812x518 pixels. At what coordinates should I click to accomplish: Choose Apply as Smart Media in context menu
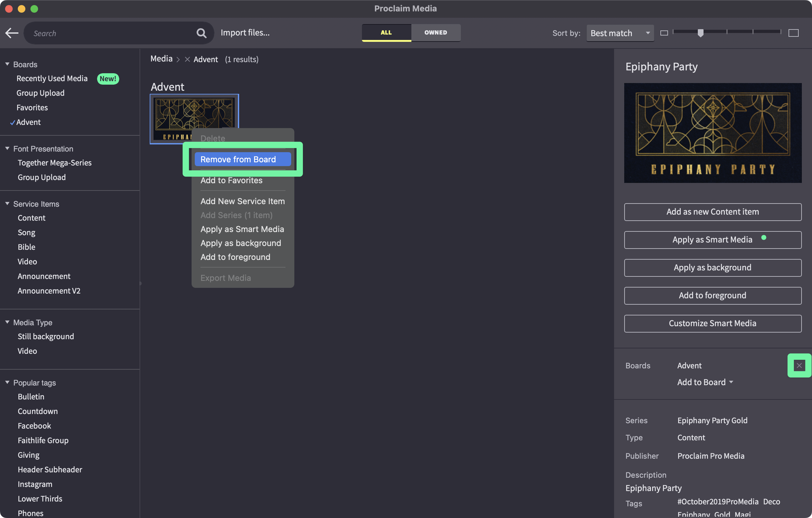point(242,229)
